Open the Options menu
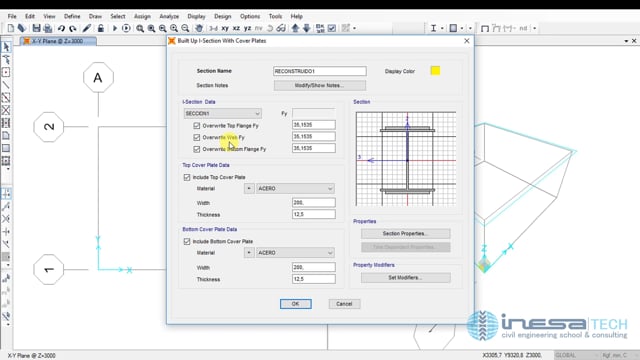This screenshot has width=640, height=360. [x=250, y=16]
